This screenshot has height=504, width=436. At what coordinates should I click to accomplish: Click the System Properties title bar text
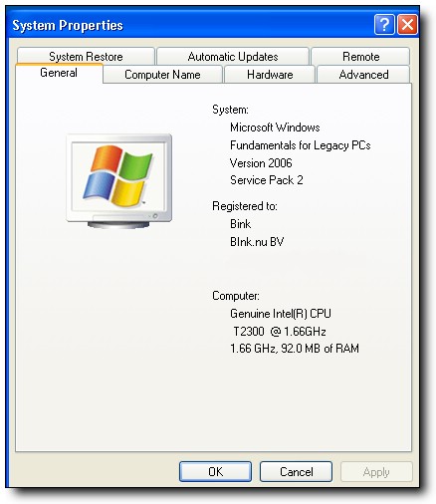click(x=68, y=26)
